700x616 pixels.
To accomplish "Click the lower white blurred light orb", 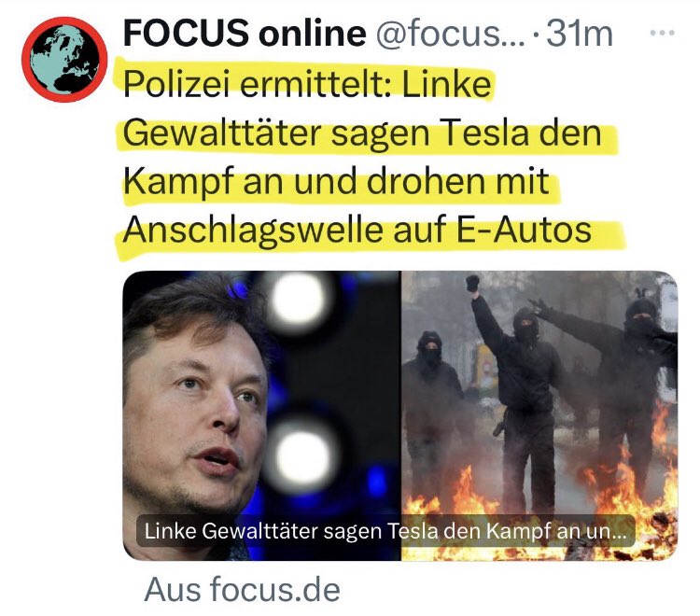I will click(x=303, y=455).
